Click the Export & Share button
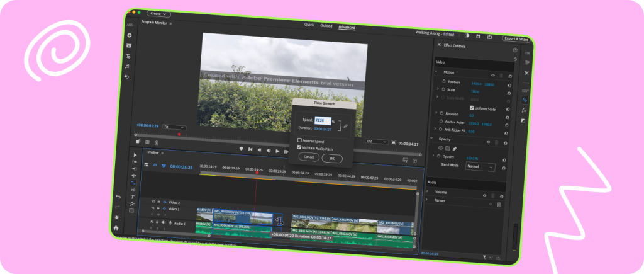This screenshot has height=274, width=644. tap(516, 38)
